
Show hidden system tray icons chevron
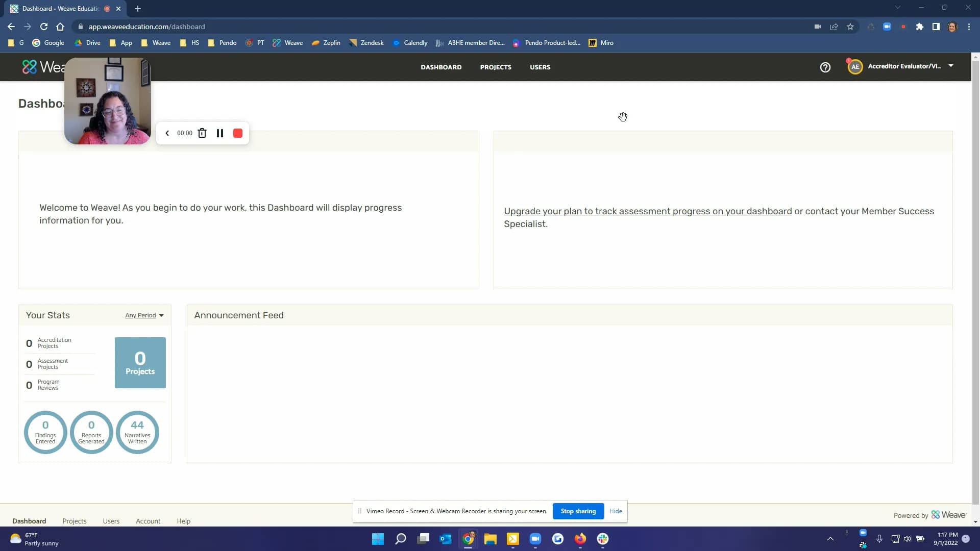[x=830, y=539]
